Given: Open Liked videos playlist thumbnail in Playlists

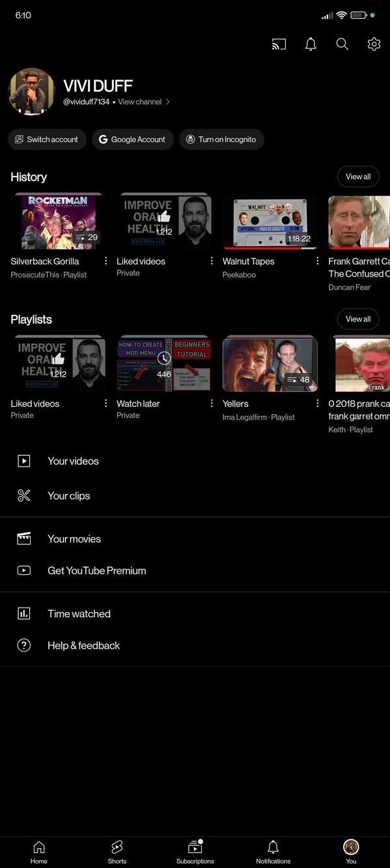Looking at the screenshot, I should click(58, 364).
